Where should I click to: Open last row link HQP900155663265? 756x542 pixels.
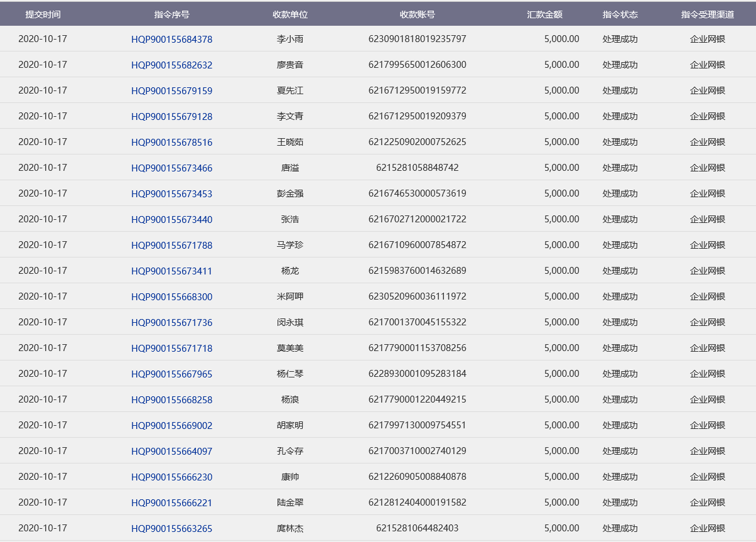point(171,529)
